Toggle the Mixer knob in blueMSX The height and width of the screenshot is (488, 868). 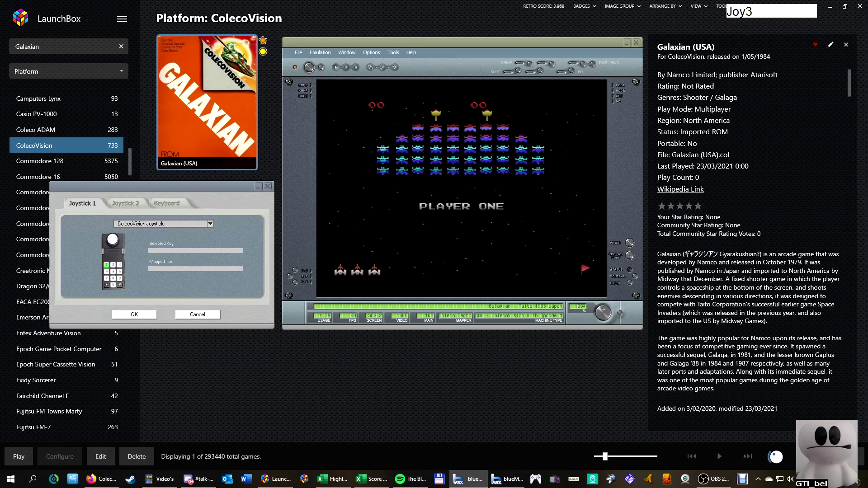(x=629, y=243)
